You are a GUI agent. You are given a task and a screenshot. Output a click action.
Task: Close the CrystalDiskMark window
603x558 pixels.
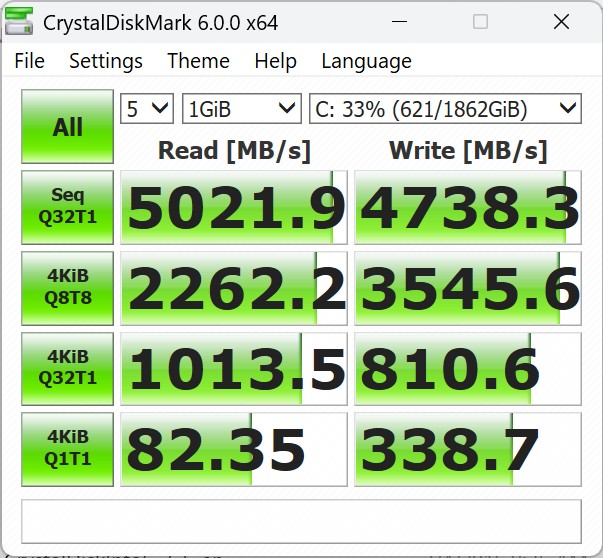561,22
